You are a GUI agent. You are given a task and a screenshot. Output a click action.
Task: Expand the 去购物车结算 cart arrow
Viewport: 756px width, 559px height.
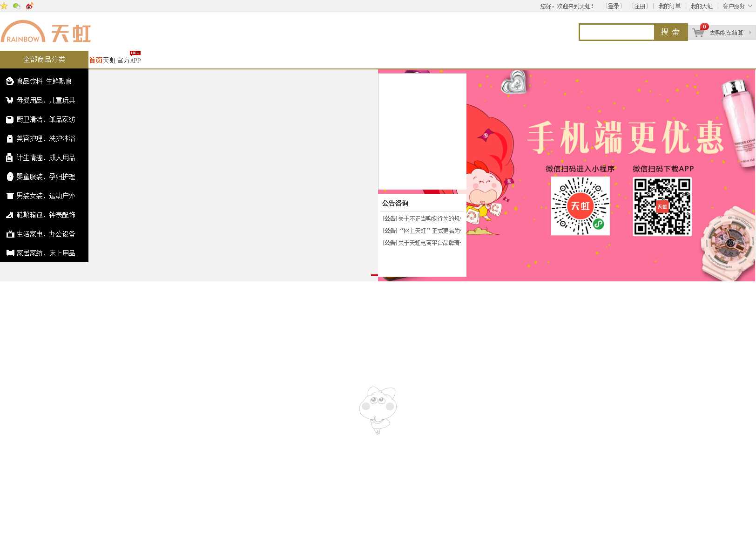(x=750, y=33)
